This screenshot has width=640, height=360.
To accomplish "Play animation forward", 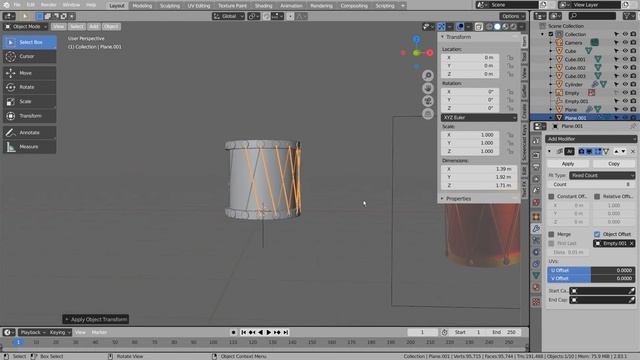I will click(x=269, y=332).
